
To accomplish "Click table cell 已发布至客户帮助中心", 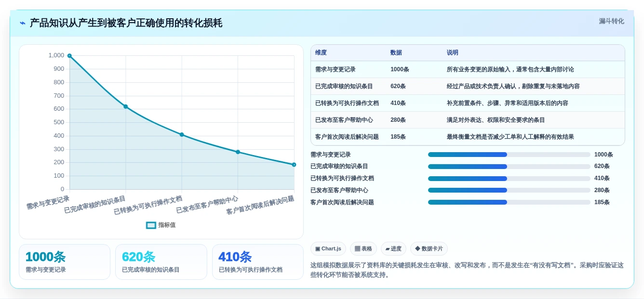I will 344,120.
